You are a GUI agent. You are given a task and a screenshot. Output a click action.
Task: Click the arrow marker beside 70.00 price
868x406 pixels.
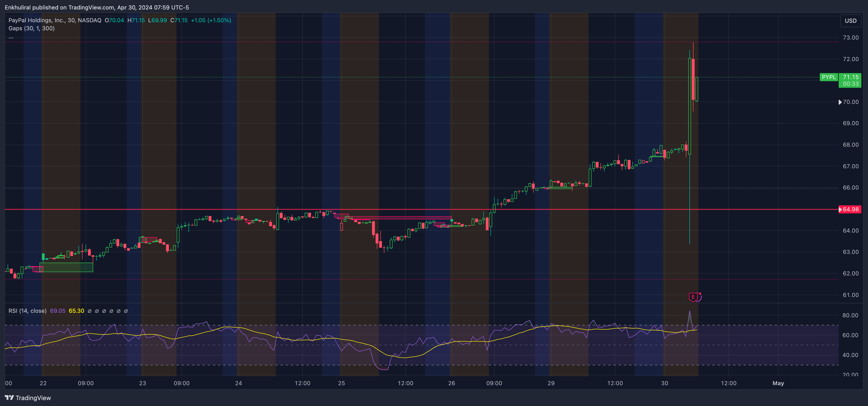840,102
